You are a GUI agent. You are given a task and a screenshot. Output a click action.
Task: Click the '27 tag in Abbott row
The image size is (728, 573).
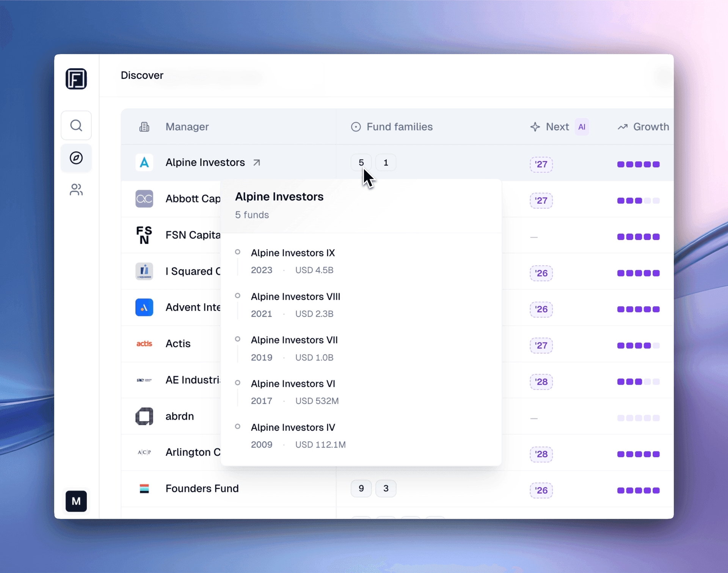541,200
